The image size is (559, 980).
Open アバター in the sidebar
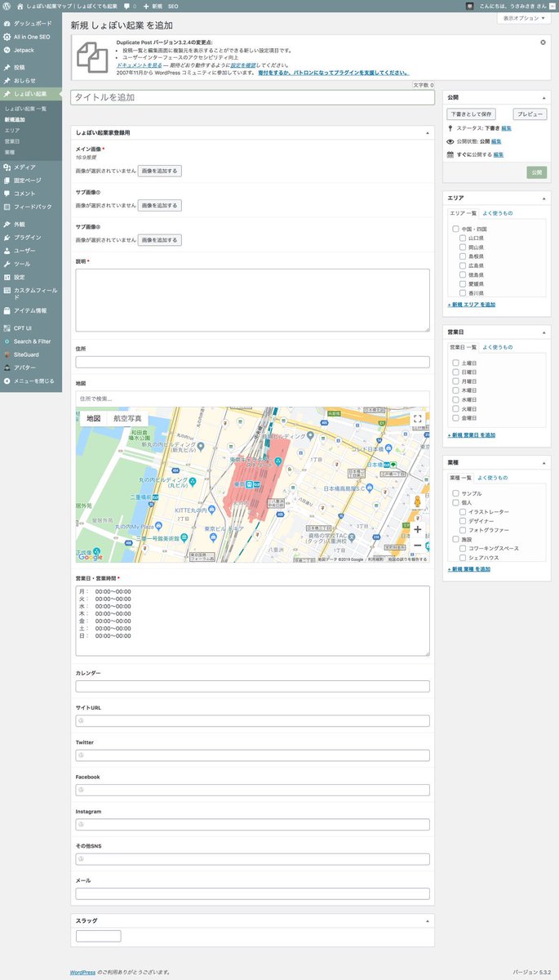tap(31, 367)
